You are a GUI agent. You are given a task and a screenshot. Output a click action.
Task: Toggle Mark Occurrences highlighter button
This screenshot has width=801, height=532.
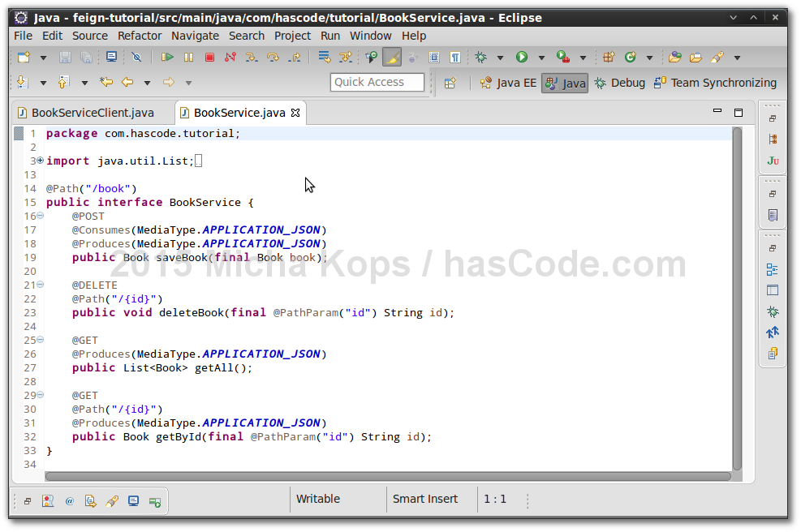pyautogui.click(x=392, y=57)
